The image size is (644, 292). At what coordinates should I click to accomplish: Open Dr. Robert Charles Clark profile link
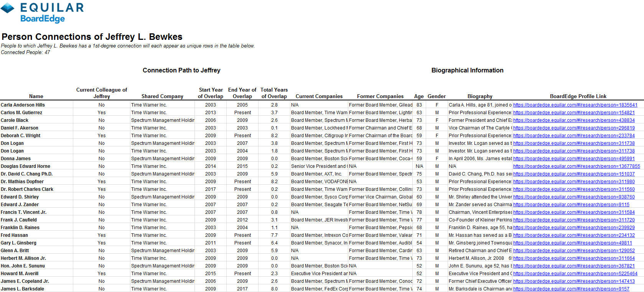tap(574, 189)
